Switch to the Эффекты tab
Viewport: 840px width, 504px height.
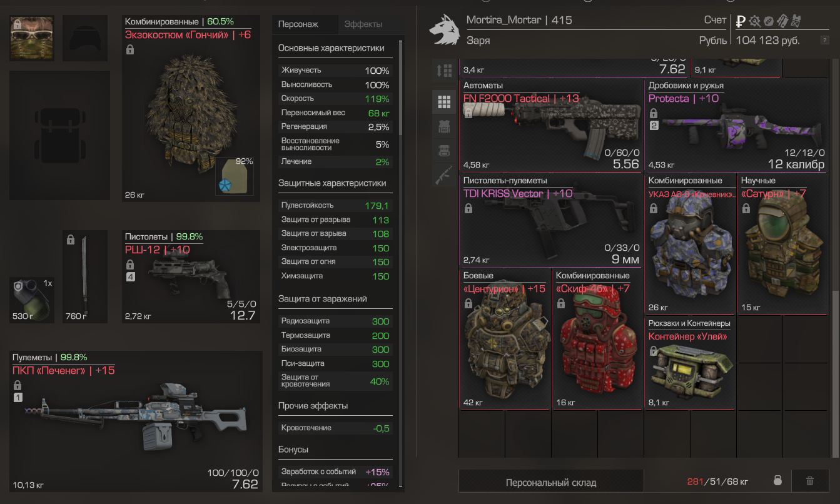click(x=363, y=24)
